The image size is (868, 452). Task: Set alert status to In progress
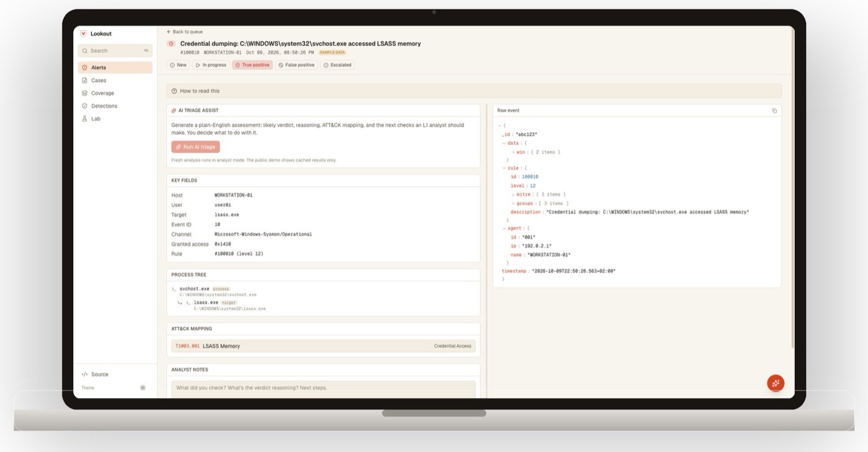click(211, 65)
